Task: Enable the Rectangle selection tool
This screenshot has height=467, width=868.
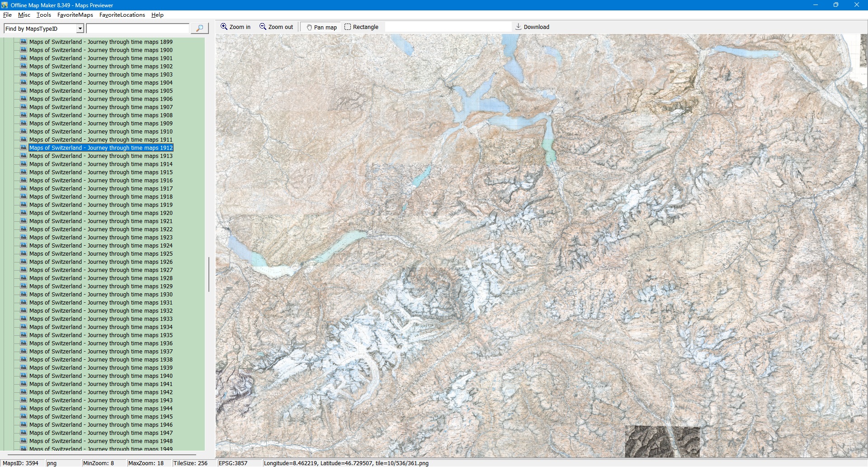Action: (361, 27)
